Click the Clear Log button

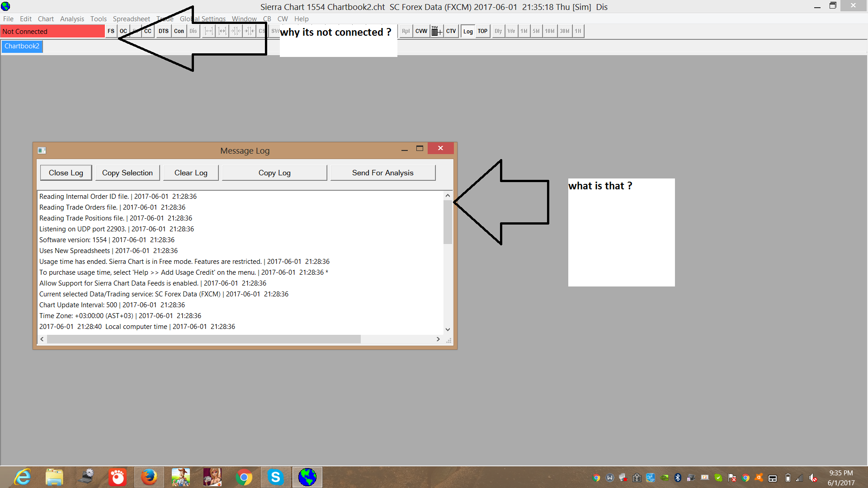(191, 173)
